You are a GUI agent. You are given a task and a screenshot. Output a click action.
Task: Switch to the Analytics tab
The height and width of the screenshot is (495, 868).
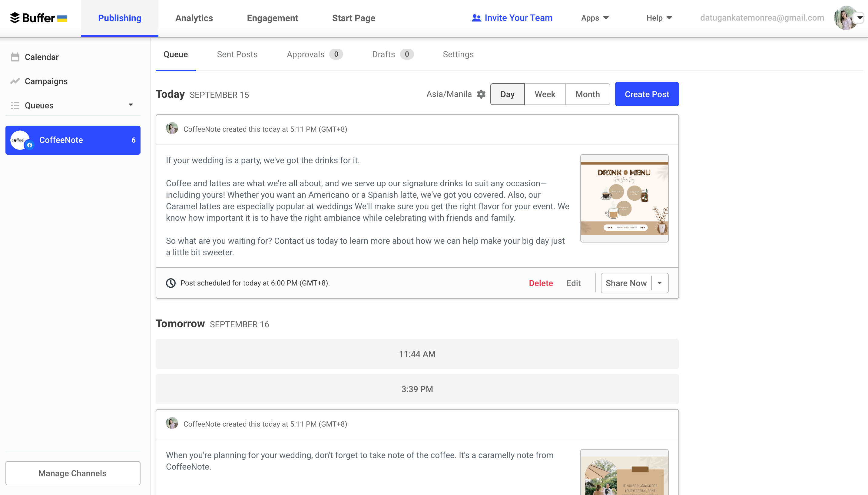point(194,18)
